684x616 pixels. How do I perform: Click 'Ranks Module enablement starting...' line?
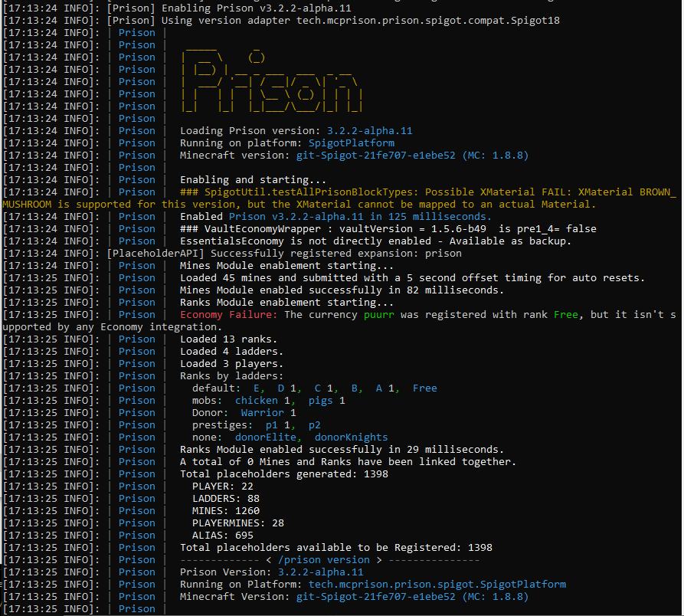(286, 302)
